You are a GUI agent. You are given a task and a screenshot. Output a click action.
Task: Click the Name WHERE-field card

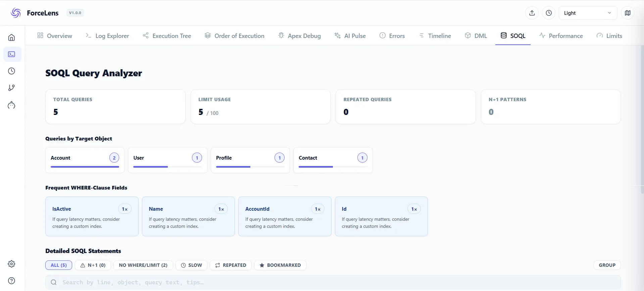(188, 216)
